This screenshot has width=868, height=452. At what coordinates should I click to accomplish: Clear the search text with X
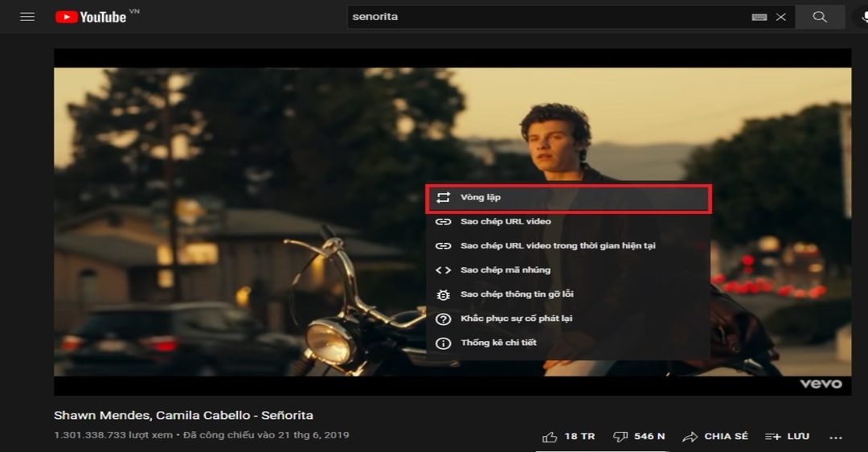[781, 17]
